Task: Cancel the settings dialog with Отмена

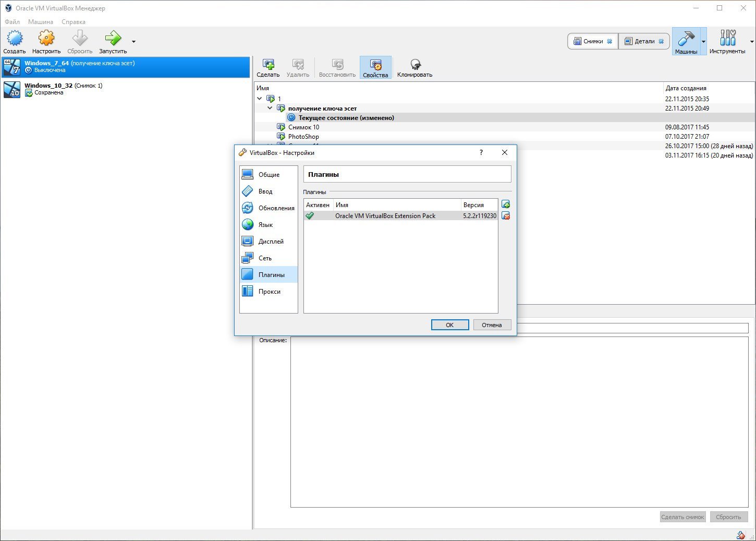Action: (492, 324)
